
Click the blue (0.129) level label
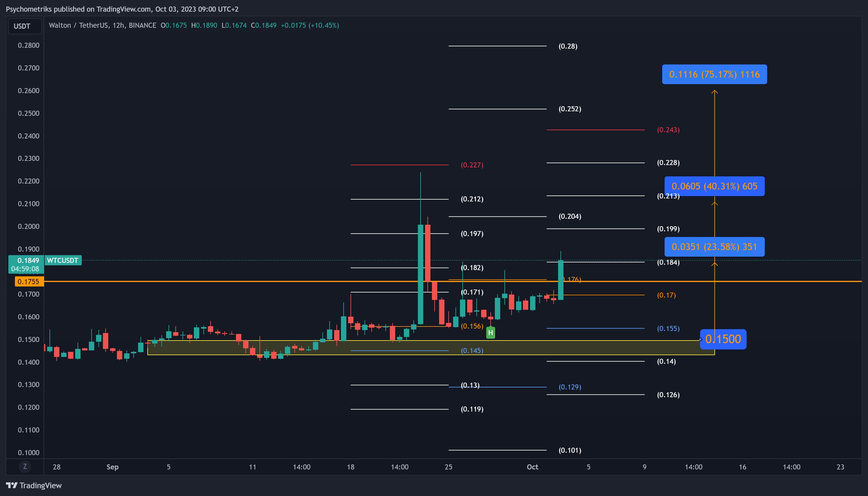coord(570,387)
